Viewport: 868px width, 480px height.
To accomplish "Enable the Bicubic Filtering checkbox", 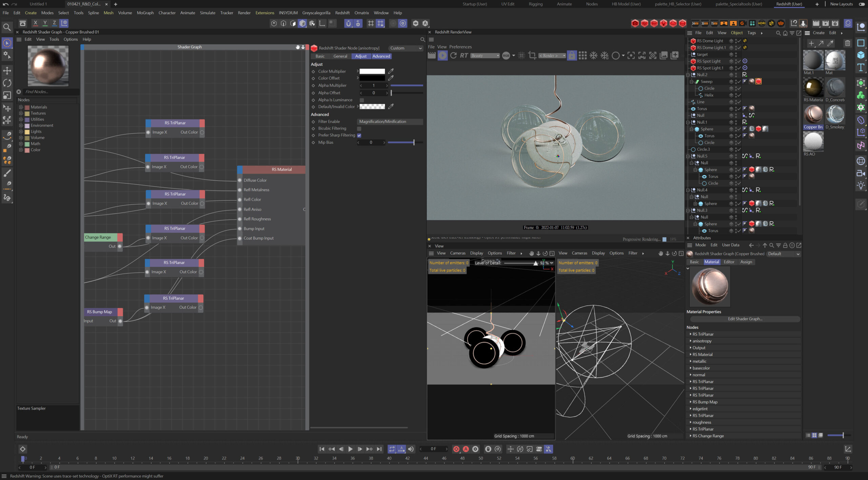I will pos(359,128).
